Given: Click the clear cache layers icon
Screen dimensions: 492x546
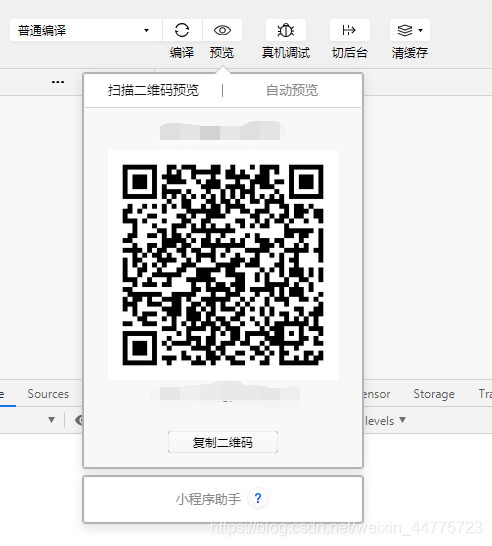Looking at the screenshot, I should click(x=405, y=30).
